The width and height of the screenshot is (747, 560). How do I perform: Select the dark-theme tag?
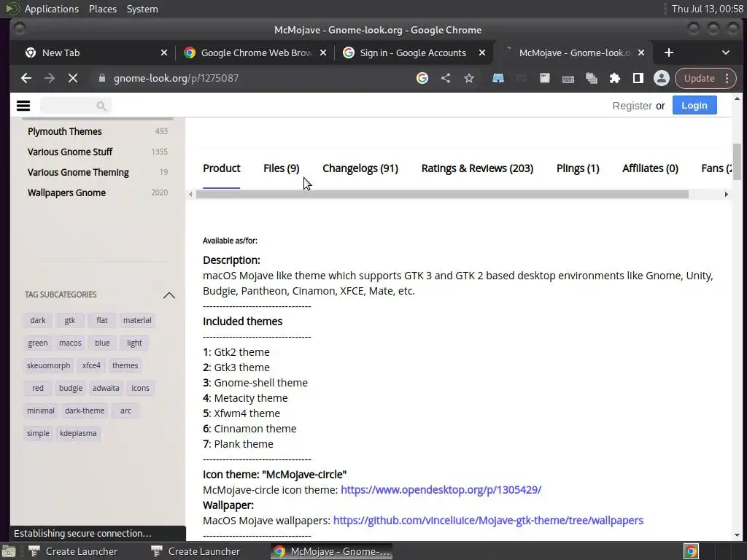(85, 411)
